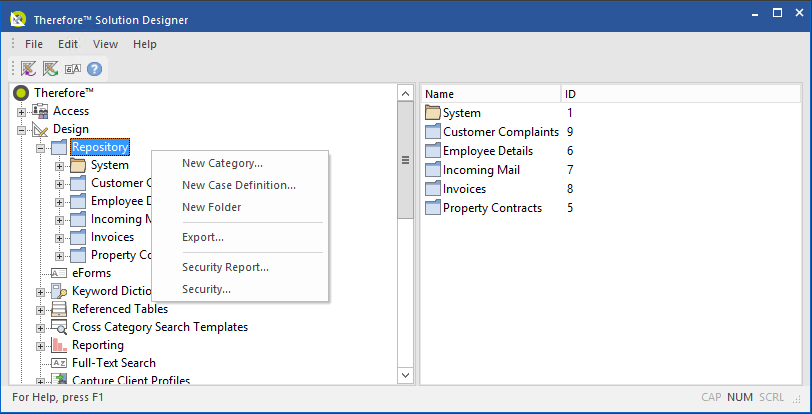The width and height of the screenshot is (812, 414).
Task: Choose Security... from context menu
Action: click(x=240, y=289)
